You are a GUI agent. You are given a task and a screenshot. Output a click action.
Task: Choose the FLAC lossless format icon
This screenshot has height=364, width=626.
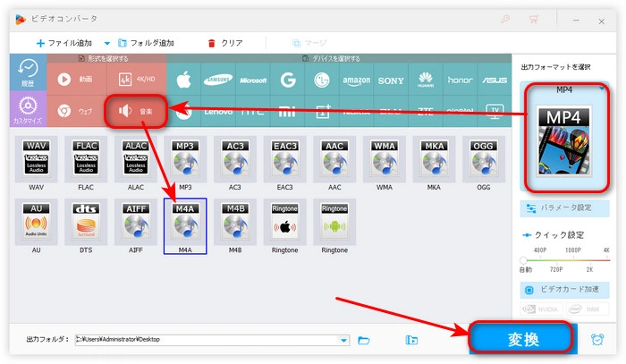tap(86, 159)
